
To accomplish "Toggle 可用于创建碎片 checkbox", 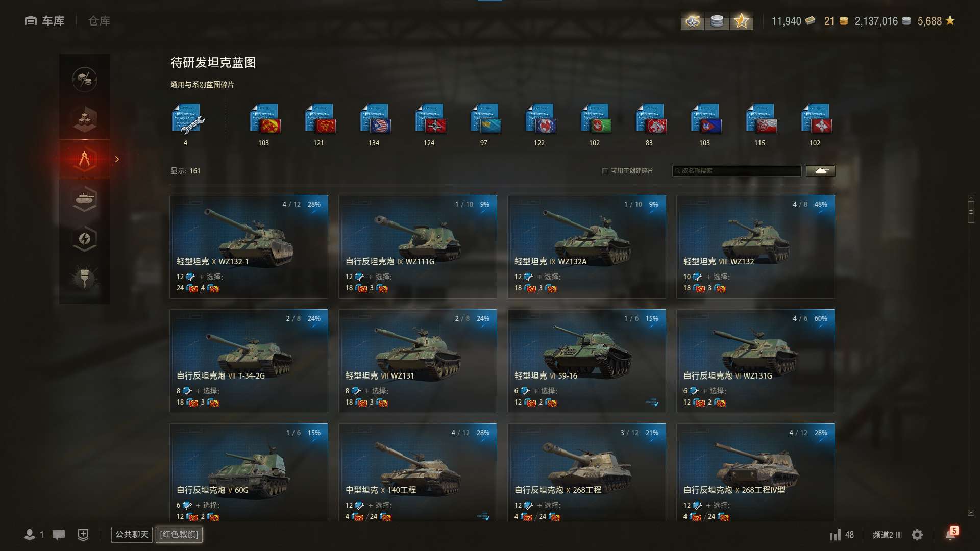I will [605, 171].
